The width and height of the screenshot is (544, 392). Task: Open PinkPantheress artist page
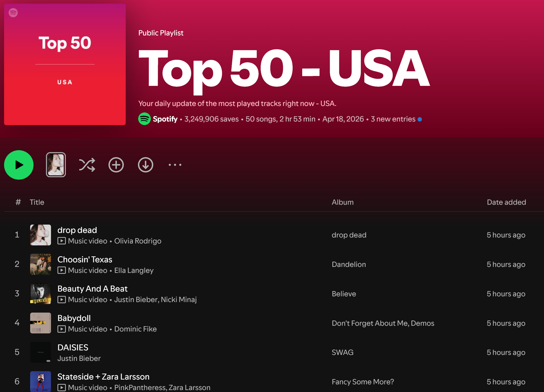point(140,388)
